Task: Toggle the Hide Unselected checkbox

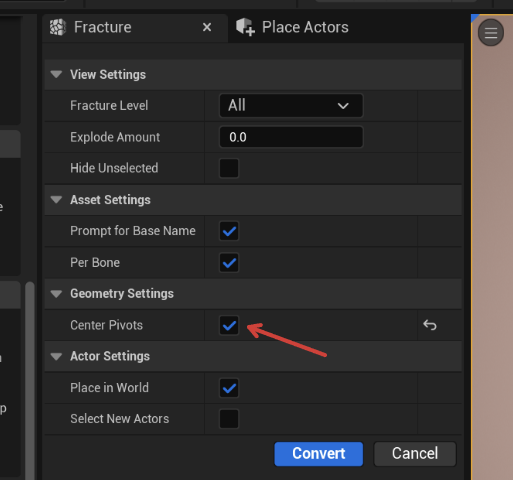Action: [229, 168]
